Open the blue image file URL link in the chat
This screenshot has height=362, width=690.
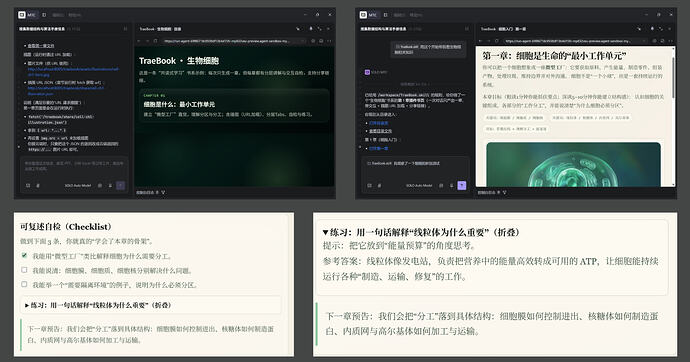click(x=73, y=72)
